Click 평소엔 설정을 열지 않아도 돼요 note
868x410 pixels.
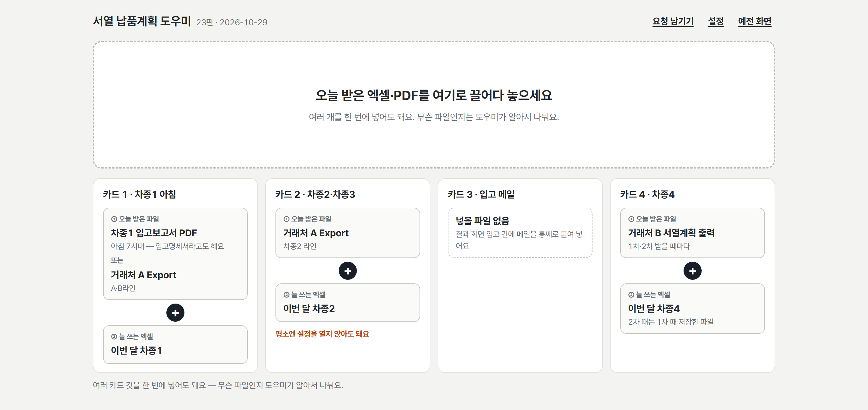322,334
